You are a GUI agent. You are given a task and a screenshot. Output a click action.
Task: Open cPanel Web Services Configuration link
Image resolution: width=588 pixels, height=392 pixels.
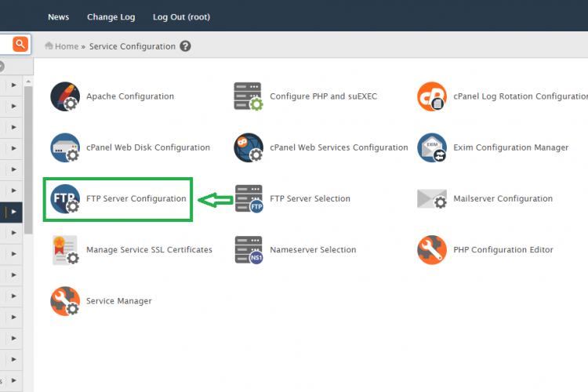click(x=339, y=147)
